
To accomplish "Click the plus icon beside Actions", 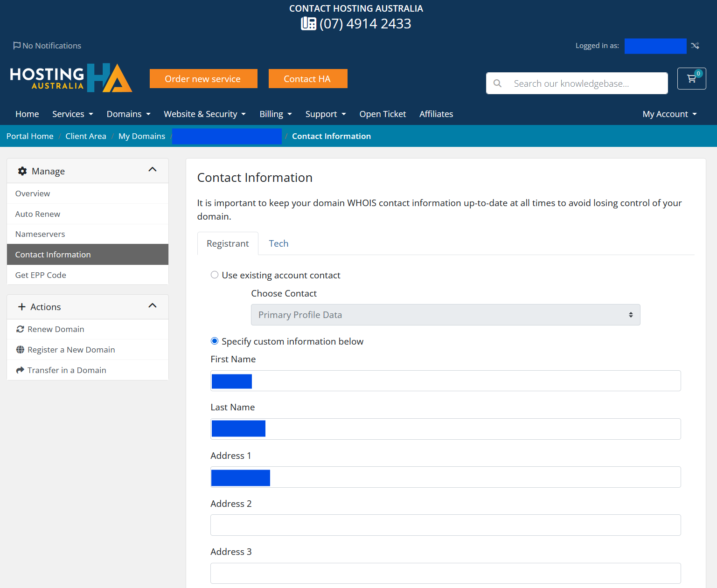I will point(21,307).
